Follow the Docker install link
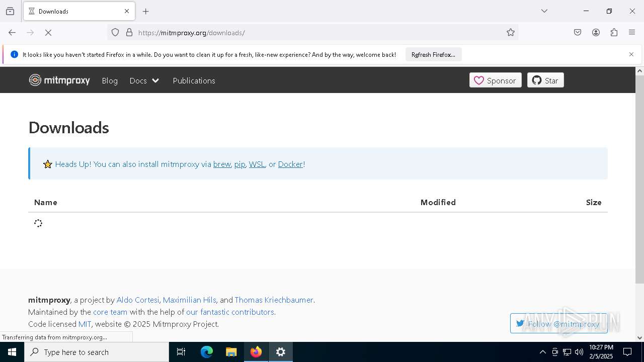This screenshot has height=362, width=644. coord(291,164)
